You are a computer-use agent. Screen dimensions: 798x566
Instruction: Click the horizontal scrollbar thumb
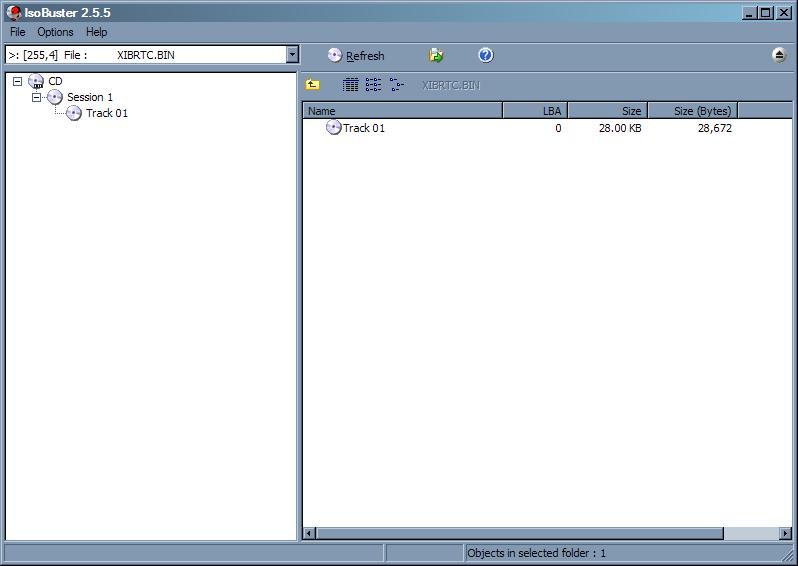(x=520, y=533)
